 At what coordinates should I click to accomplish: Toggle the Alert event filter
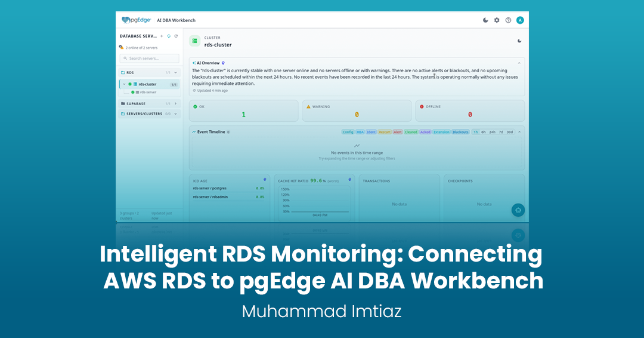[x=398, y=132]
